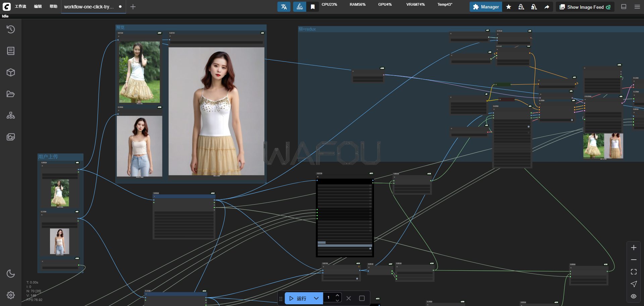Click the 用户上传 thumbnail of woman in jeans
Viewport: 644px width, 306px height.
[60, 241]
